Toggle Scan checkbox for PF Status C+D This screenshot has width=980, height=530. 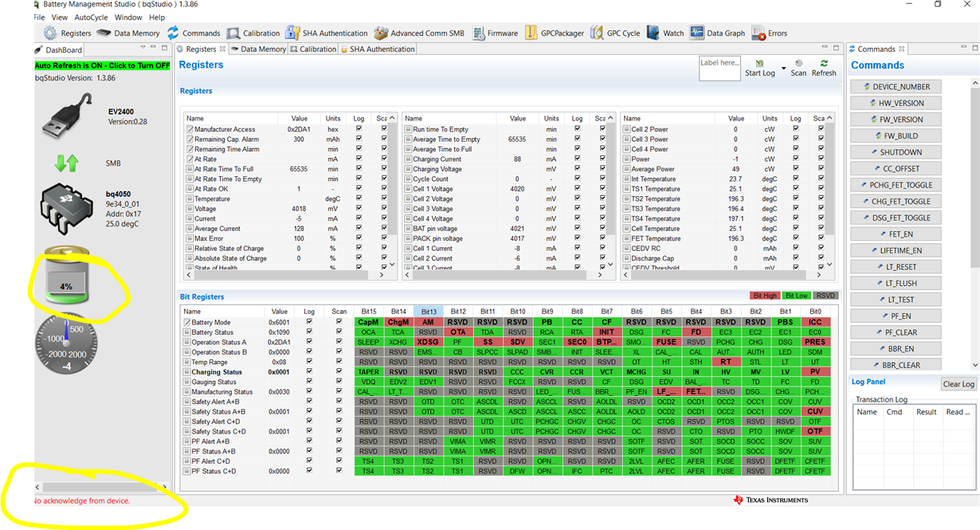(339, 471)
